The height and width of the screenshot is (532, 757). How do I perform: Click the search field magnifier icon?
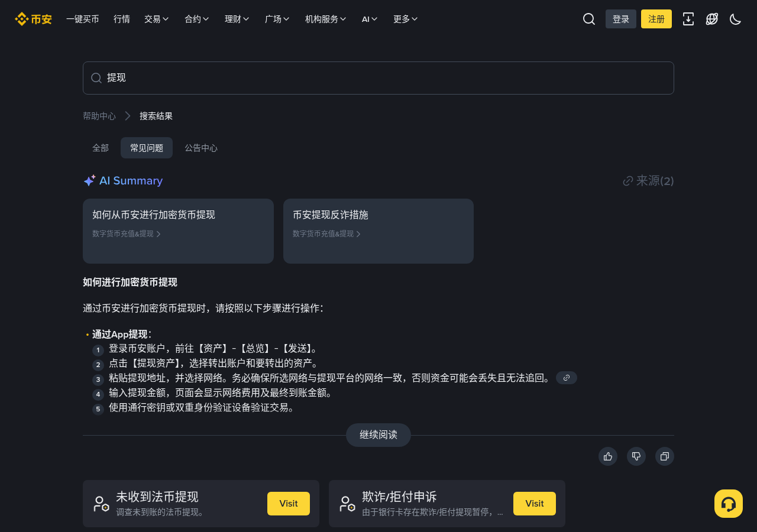(96, 78)
